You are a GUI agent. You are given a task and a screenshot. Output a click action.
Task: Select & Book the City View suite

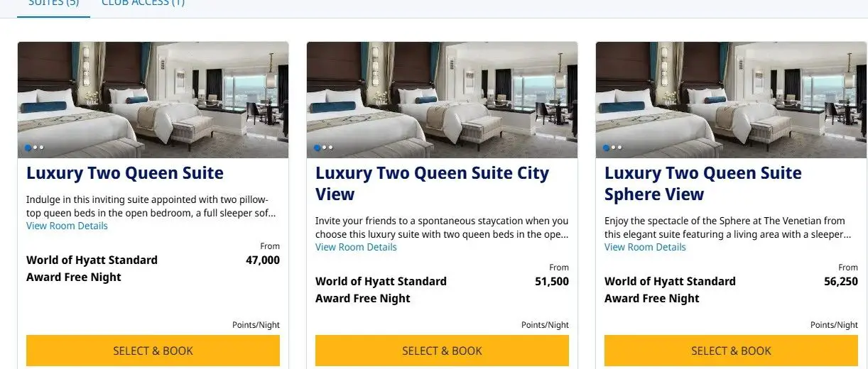tap(442, 351)
